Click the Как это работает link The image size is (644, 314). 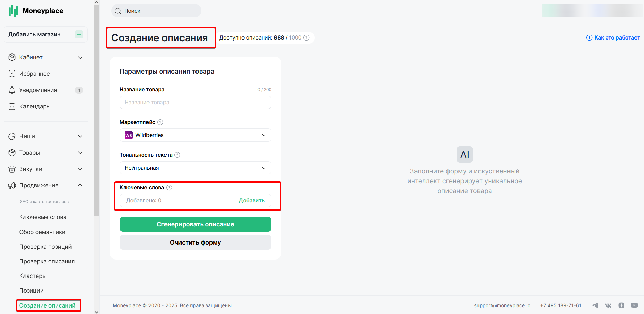coord(613,37)
